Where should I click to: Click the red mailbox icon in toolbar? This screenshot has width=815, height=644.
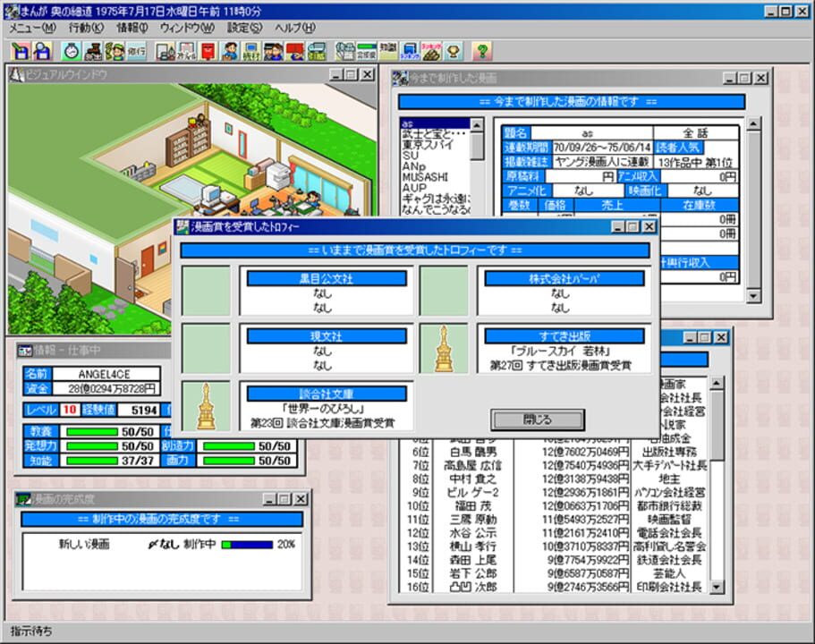[208, 50]
